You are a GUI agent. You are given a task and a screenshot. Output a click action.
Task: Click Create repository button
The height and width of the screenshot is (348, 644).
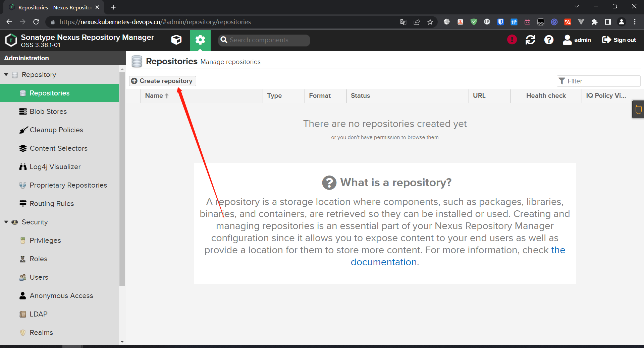point(163,81)
